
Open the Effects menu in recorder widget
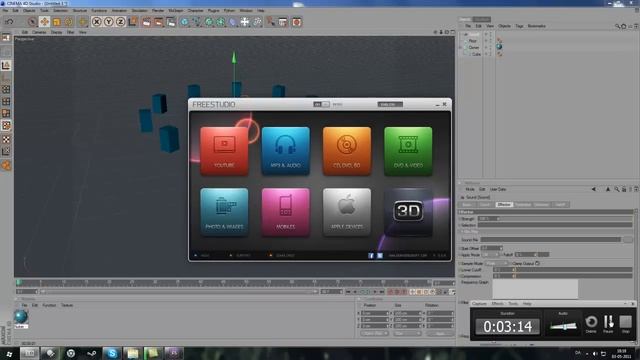coord(498,304)
